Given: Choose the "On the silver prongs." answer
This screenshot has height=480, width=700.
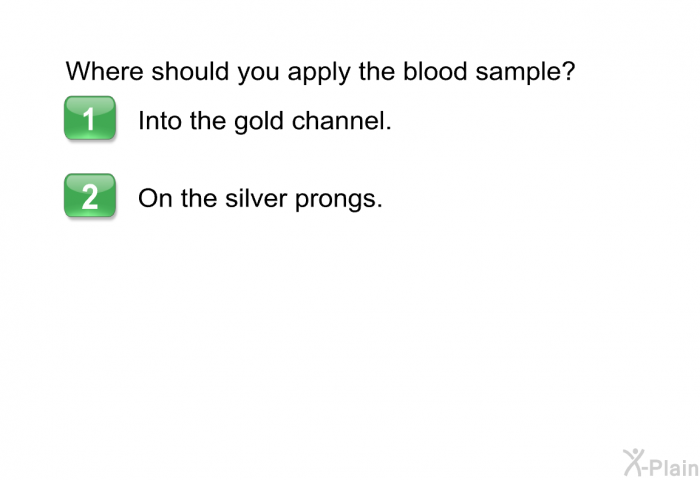Looking at the screenshot, I should pyautogui.click(x=260, y=198).
